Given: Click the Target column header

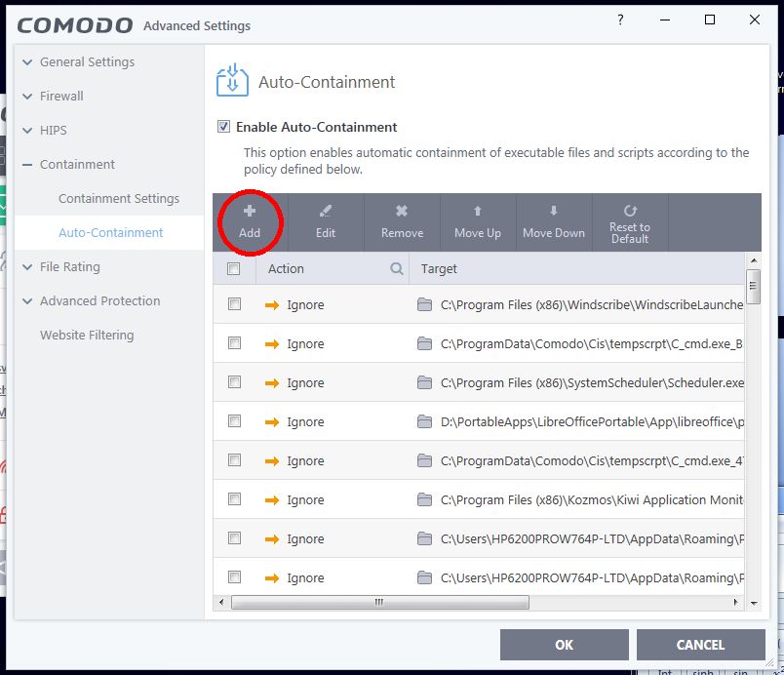Looking at the screenshot, I should (x=439, y=268).
